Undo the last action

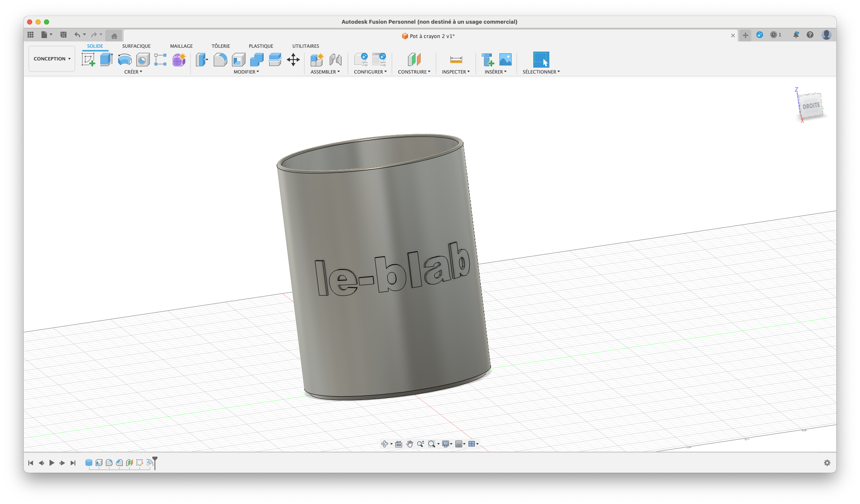pos(77,35)
